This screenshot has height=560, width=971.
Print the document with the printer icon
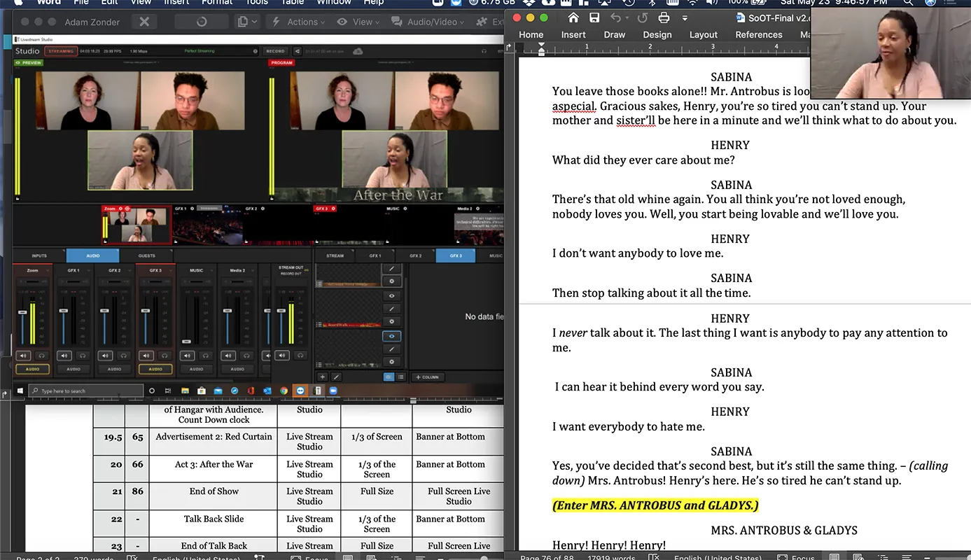663,17
